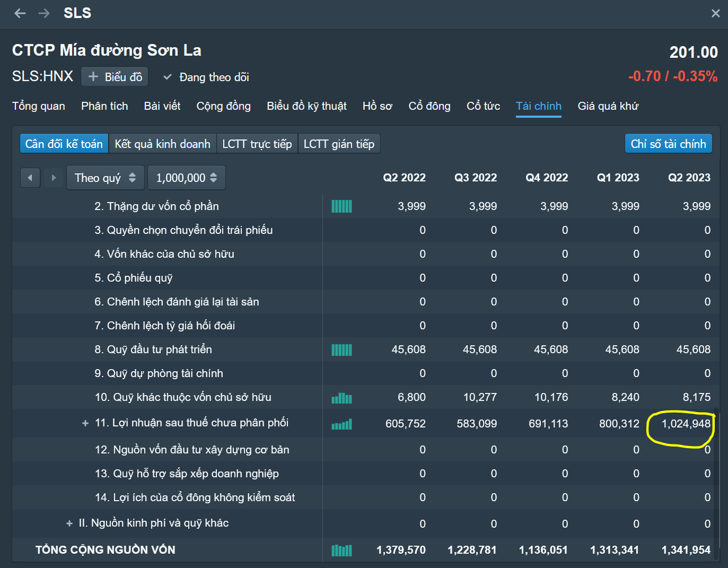Go to the Cộng đồng tab
Screen dimensions: 728x568
click(x=224, y=106)
